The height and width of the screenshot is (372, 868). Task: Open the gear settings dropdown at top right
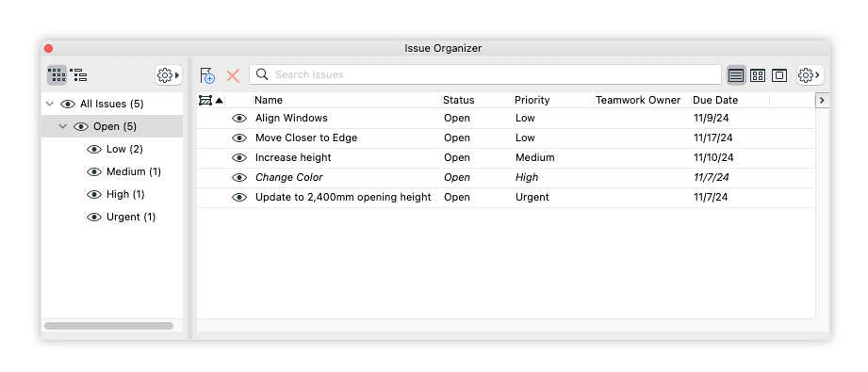tap(810, 74)
